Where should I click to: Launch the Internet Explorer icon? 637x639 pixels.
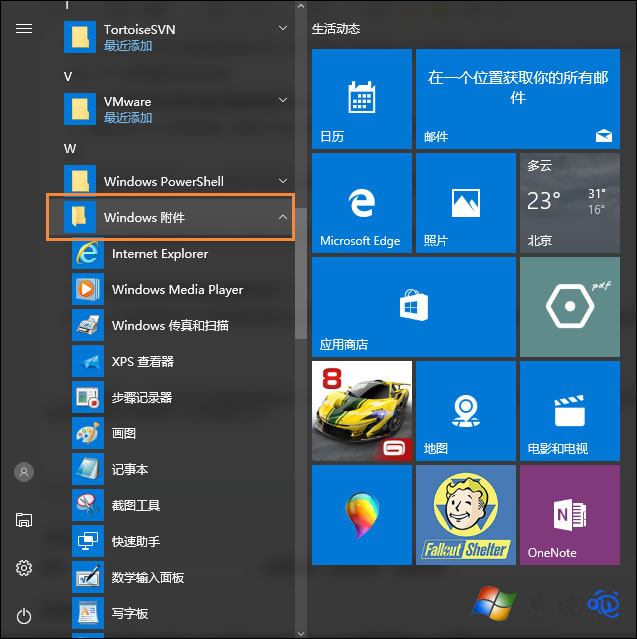[88, 253]
